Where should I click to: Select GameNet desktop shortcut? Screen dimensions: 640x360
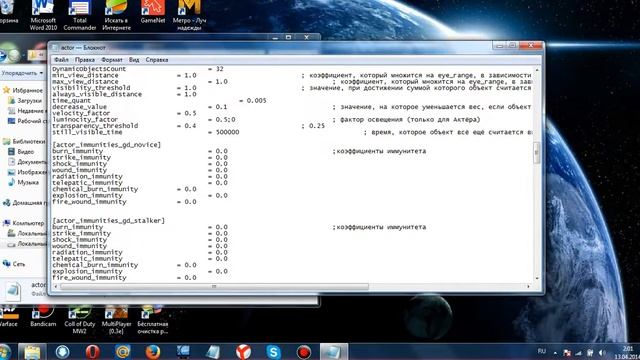coord(153,12)
